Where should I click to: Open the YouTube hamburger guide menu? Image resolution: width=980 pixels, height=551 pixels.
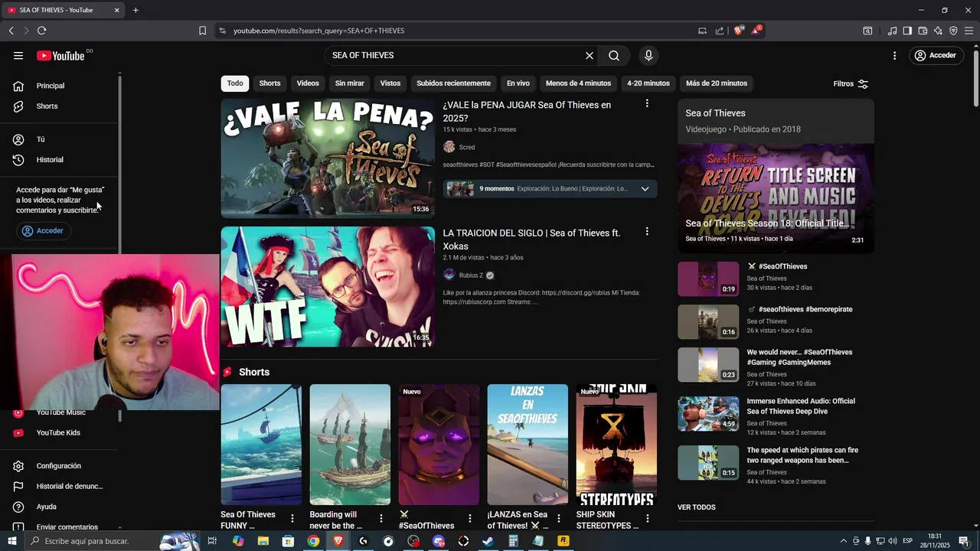18,55
